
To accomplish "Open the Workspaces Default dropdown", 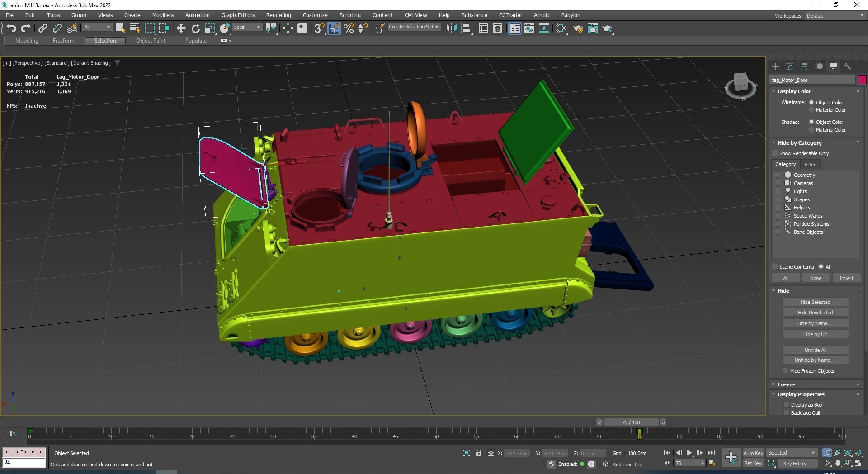I will (x=835, y=16).
